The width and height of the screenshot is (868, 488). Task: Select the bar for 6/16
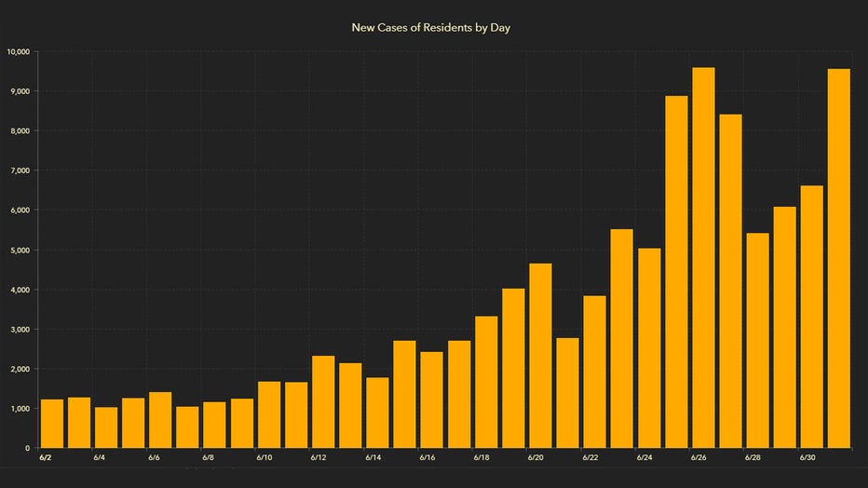432,400
